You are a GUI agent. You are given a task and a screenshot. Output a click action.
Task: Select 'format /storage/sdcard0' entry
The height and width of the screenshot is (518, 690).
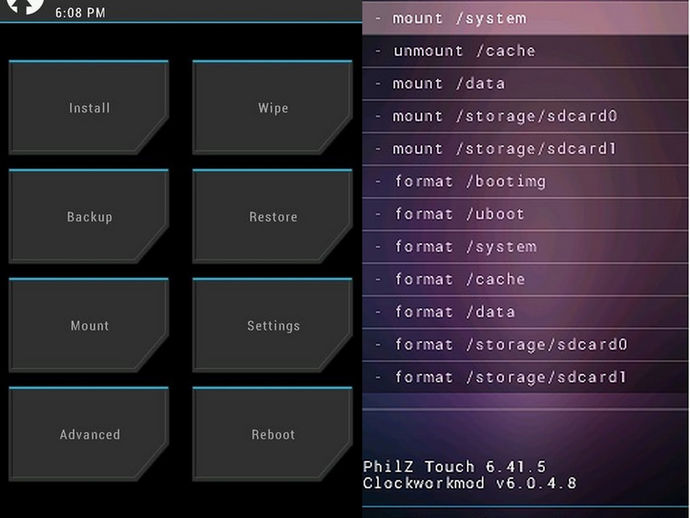[525, 344]
